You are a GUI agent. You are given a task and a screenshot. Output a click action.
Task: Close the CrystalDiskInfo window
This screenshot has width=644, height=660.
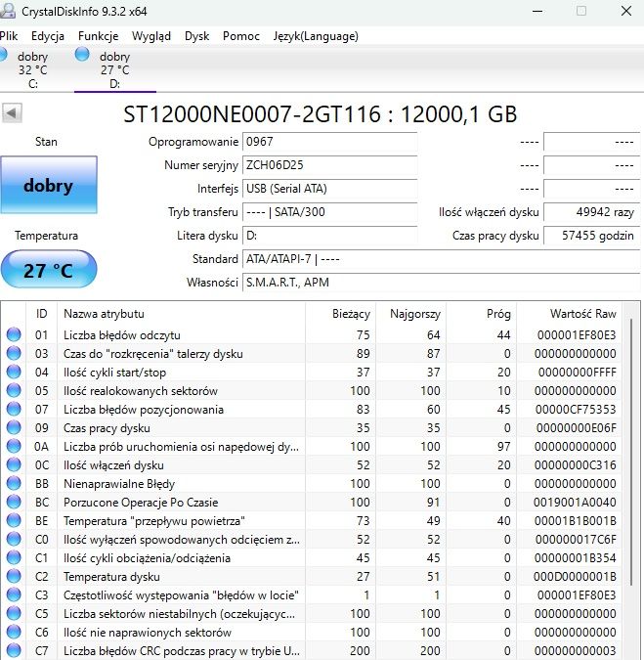(x=626, y=11)
